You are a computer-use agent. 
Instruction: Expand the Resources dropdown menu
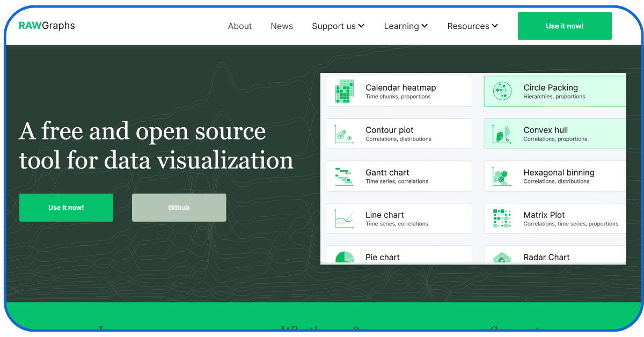472,26
